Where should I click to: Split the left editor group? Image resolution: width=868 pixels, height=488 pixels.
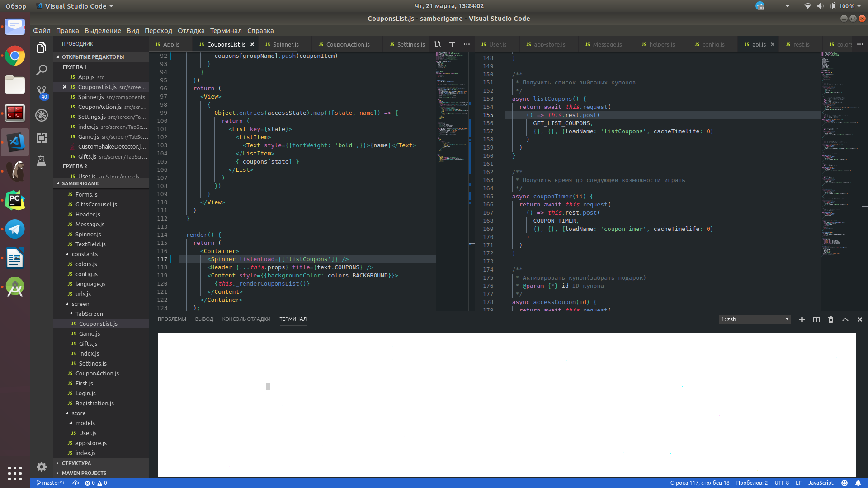(452, 44)
